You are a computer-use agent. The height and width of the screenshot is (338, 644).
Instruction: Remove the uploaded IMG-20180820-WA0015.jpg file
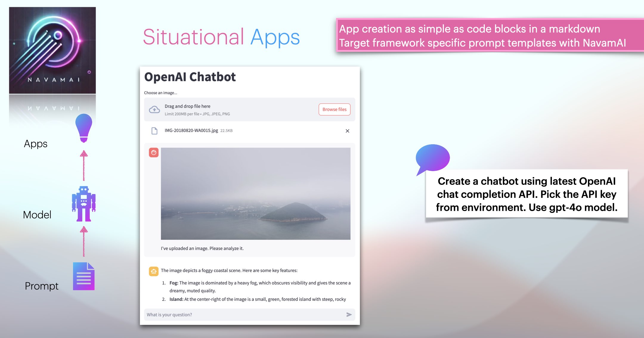tap(347, 131)
